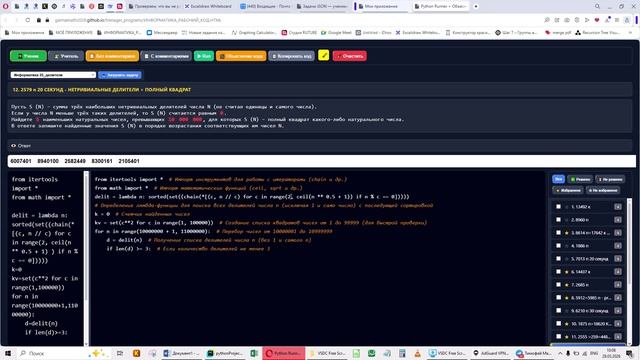Image resolution: width=640 pixels, height=360 pixels.
Task: Click the small square icon on row '9. 6230 п 30 секунд'
Action: click(618, 311)
